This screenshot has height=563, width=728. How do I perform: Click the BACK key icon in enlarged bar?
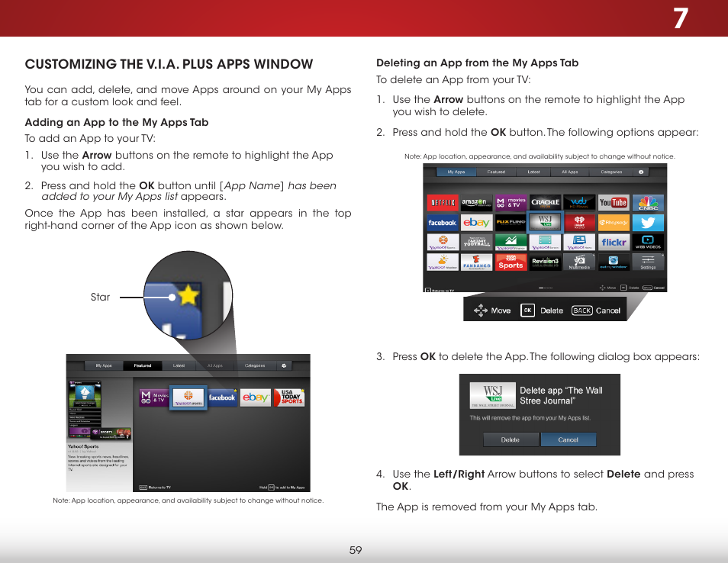(x=581, y=310)
